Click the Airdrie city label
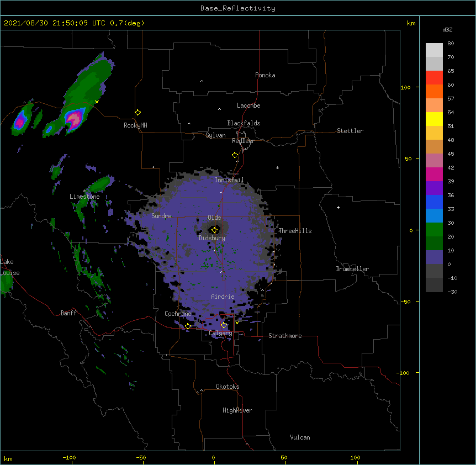The image size is (476, 465). click(223, 297)
